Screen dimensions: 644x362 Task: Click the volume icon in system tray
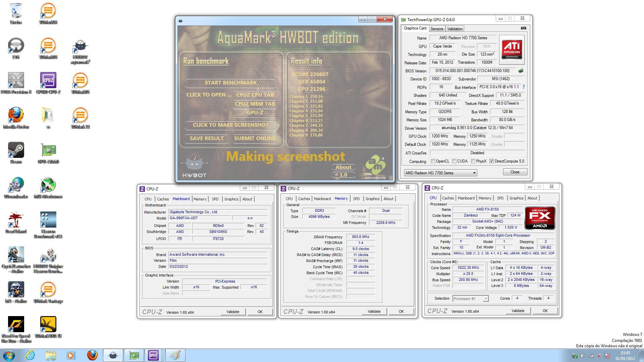(583, 356)
